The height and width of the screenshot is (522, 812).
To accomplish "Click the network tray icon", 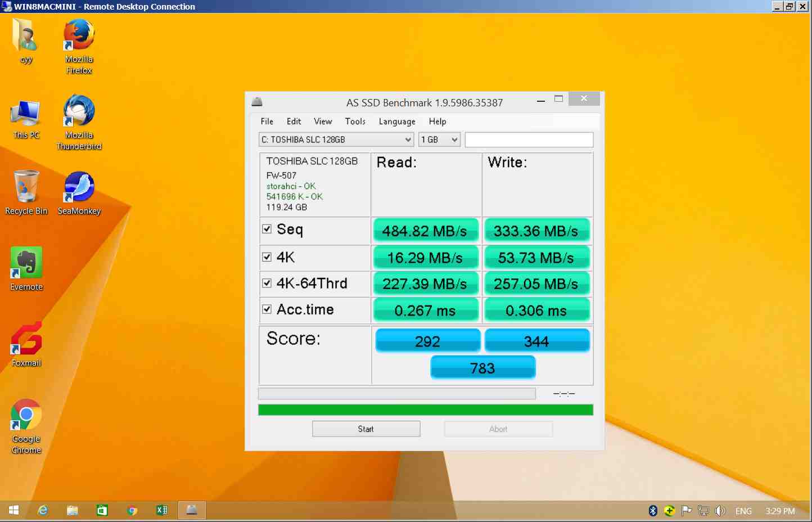I will tap(703, 511).
